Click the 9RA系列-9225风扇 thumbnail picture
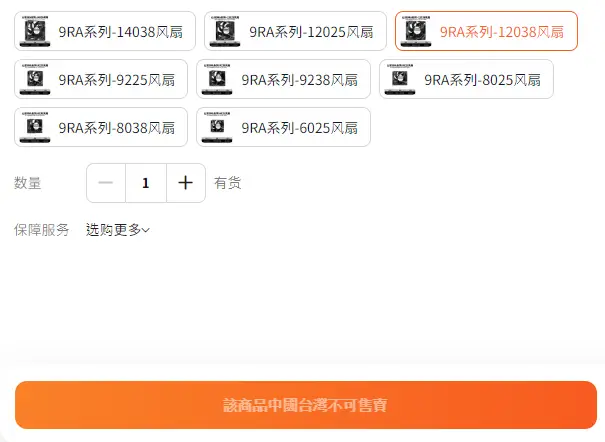 point(35,79)
